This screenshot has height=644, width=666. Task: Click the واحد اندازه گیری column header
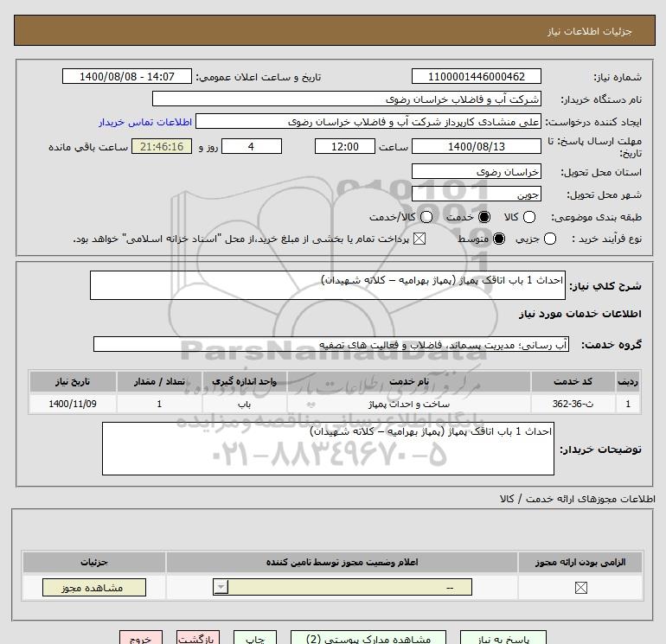point(245,381)
